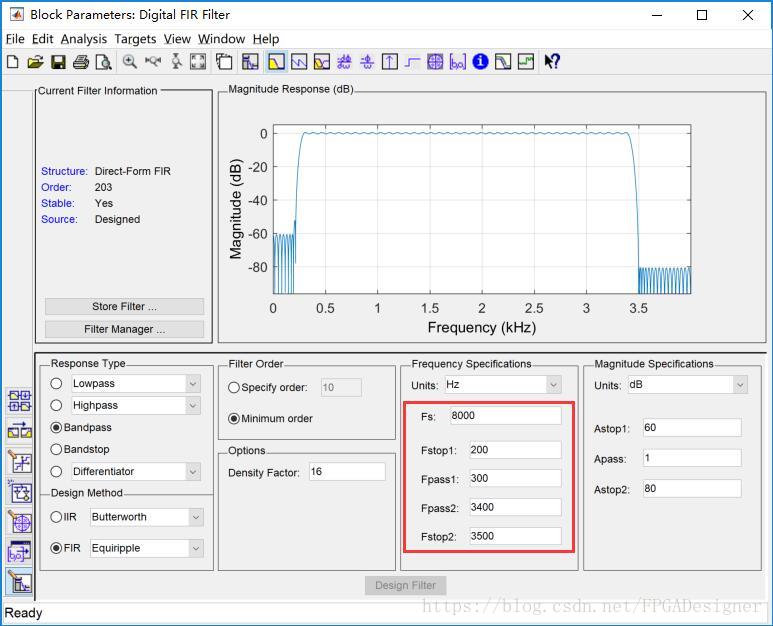
Task: Click the Full View toolbar icon
Action: click(x=198, y=62)
